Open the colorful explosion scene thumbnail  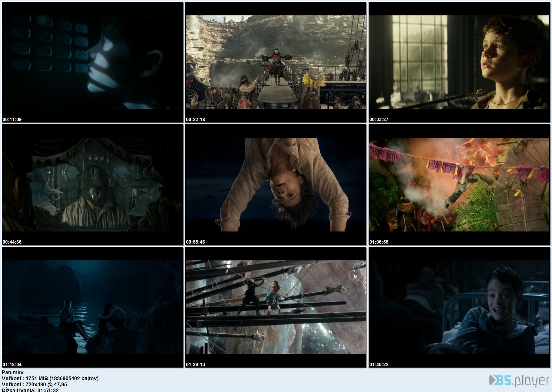459,184
